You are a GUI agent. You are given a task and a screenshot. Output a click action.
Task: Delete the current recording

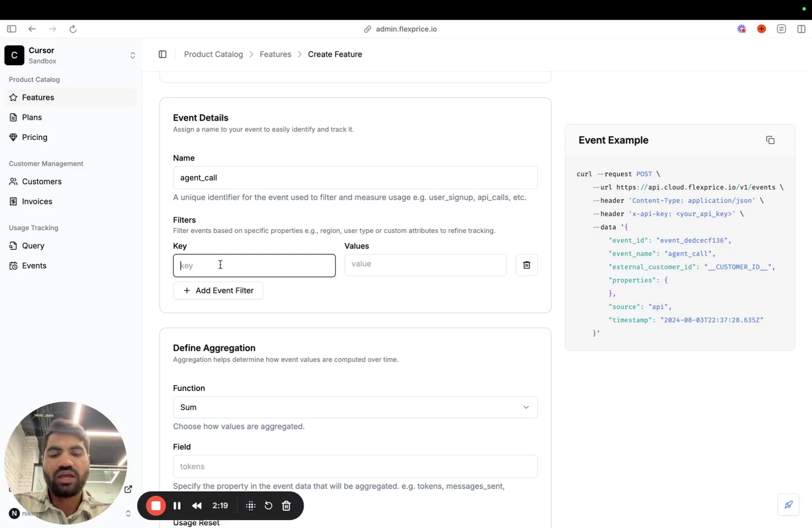287,505
